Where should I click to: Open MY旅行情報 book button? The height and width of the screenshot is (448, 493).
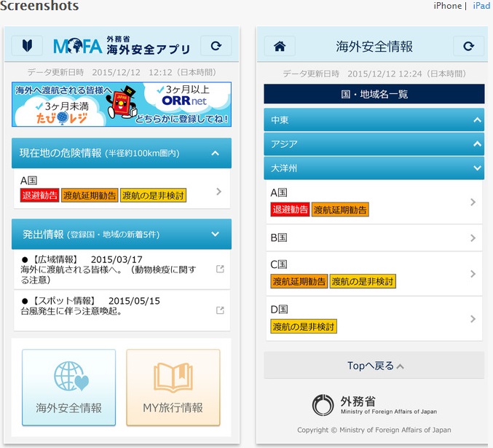coord(173,388)
